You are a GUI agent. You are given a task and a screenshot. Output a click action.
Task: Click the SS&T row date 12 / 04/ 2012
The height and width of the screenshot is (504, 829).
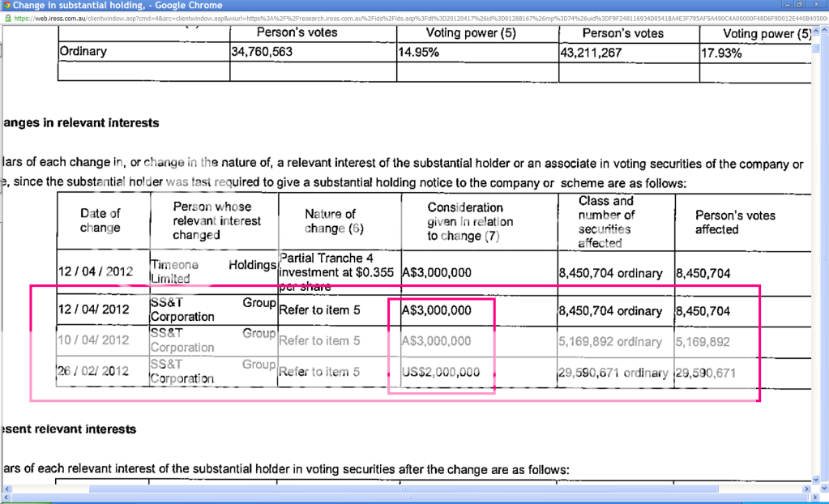coord(93,310)
